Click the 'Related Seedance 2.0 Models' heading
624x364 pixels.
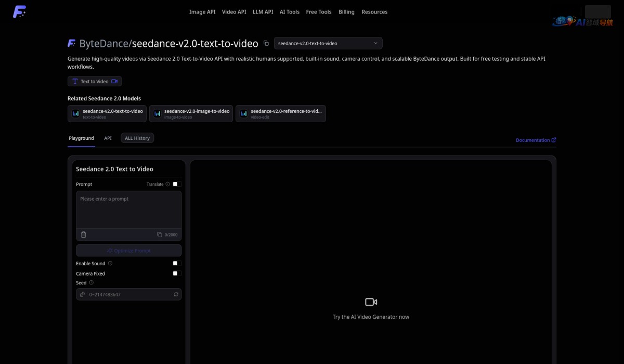[104, 98]
